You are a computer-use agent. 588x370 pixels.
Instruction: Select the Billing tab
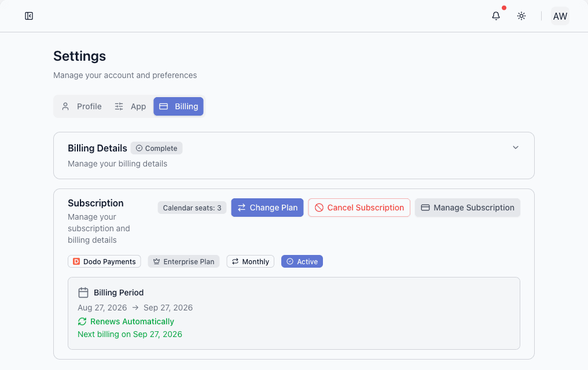click(x=178, y=106)
